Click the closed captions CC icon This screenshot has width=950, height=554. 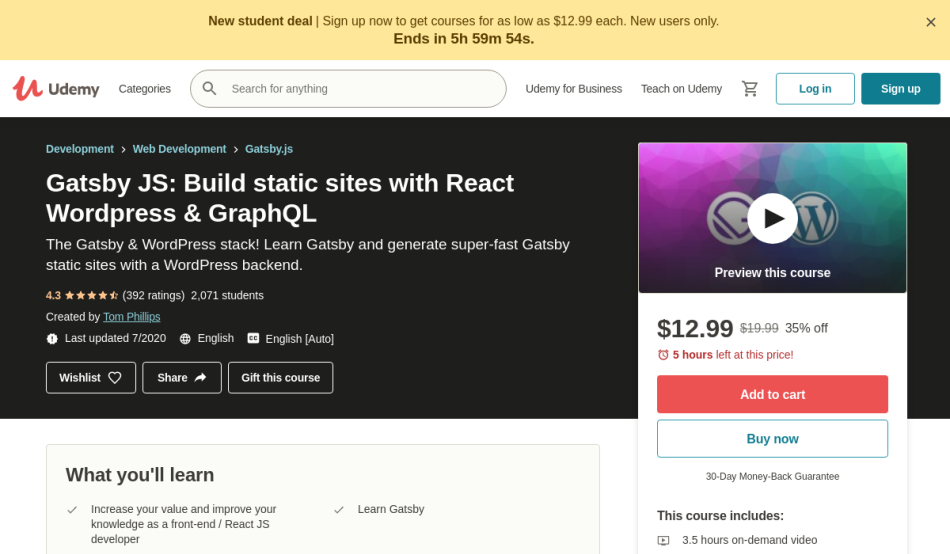coord(253,338)
